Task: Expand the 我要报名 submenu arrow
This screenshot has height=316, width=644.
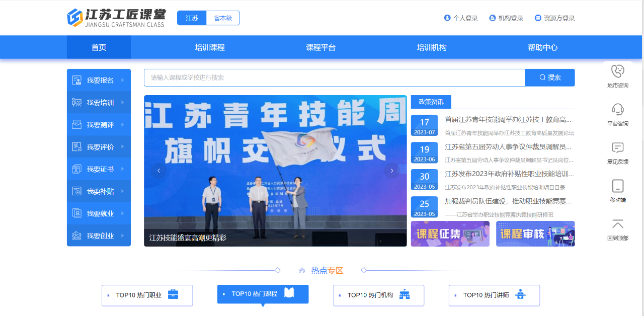Action: (122, 80)
